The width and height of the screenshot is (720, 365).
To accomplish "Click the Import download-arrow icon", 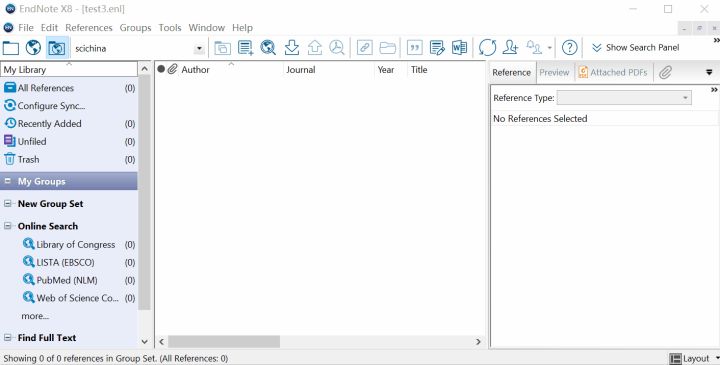I will pos(292,47).
